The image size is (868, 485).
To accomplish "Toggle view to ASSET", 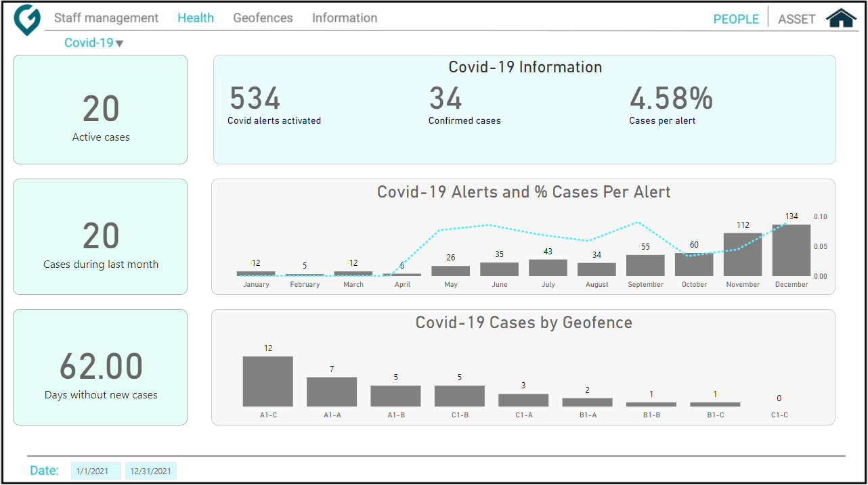I will point(796,19).
